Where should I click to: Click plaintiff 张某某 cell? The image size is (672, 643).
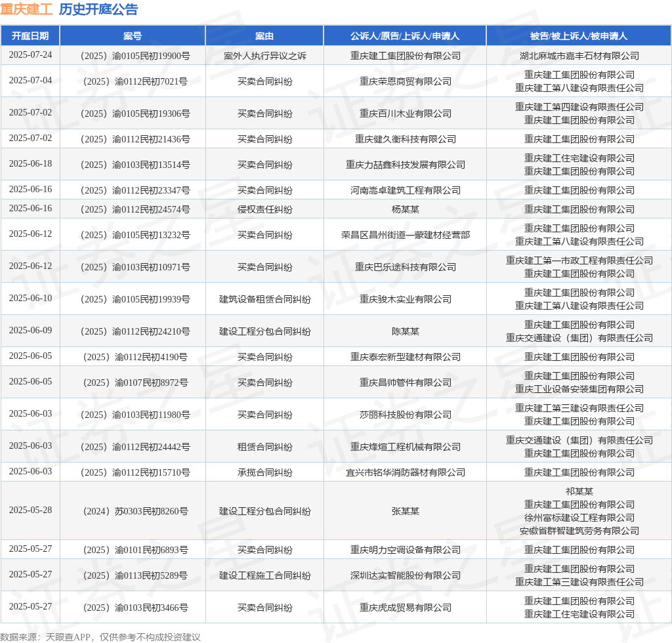point(406,512)
